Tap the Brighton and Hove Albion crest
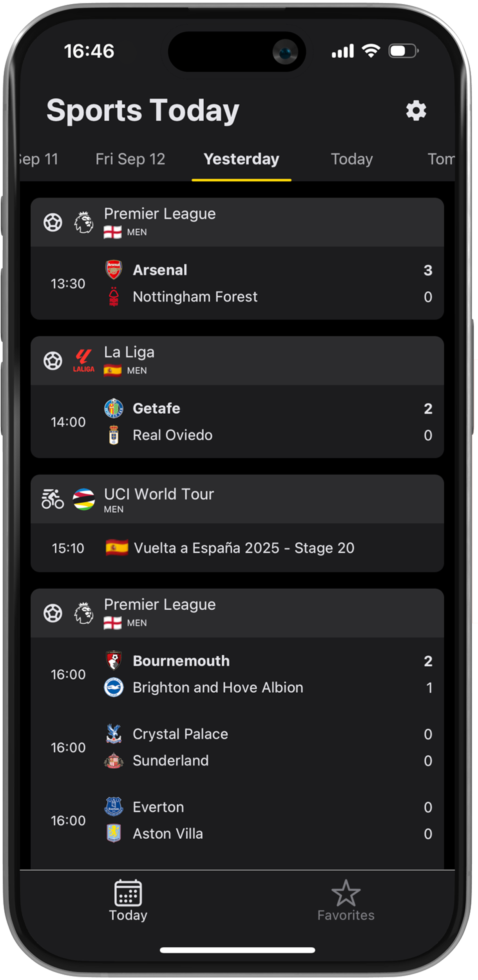The height and width of the screenshot is (980, 478). pyautogui.click(x=114, y=688)
